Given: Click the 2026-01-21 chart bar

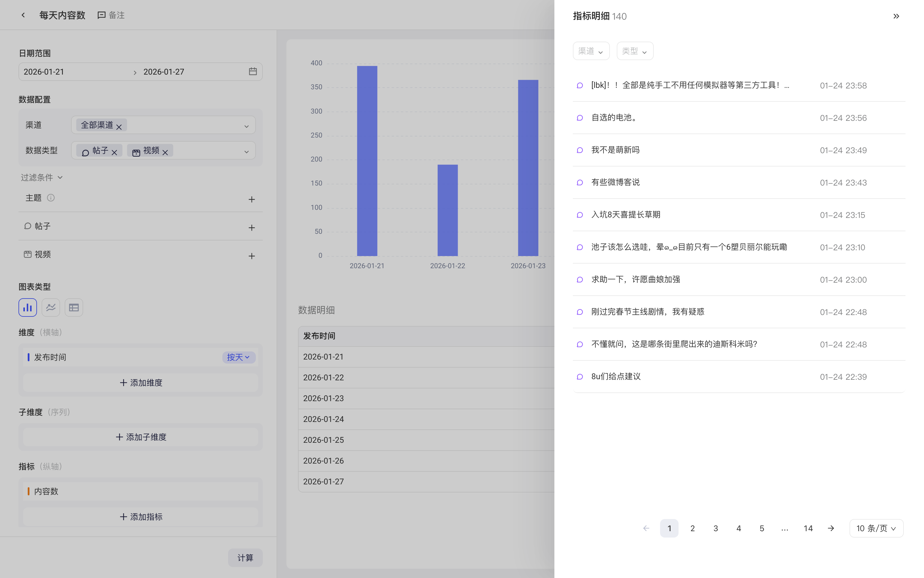Looking at the screenshot, I should point(367,161).
